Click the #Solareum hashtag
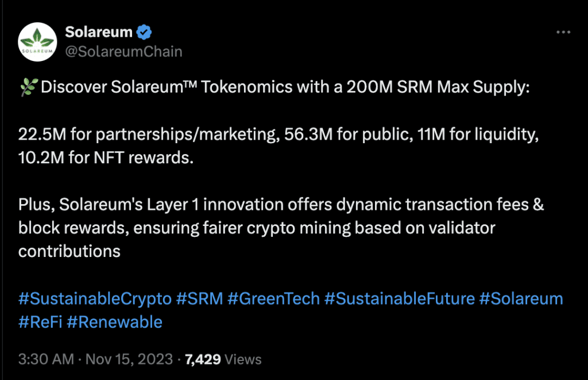Image resolution: width=588 pixels, height=380 pixels. click(x=521, y=299)
